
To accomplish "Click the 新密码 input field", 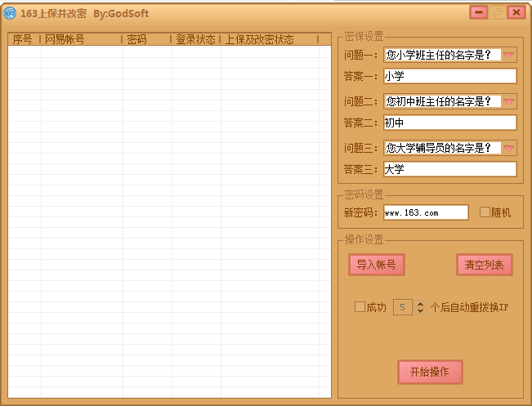I will click(426, 212).
